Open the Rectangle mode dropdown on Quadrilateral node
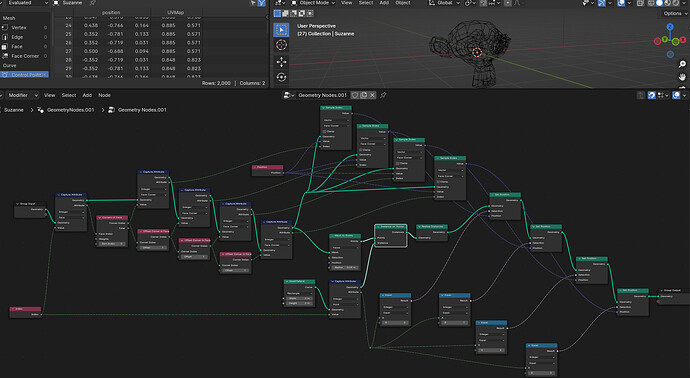The height and width of the screenshot is (378, 690). point(299,293)
